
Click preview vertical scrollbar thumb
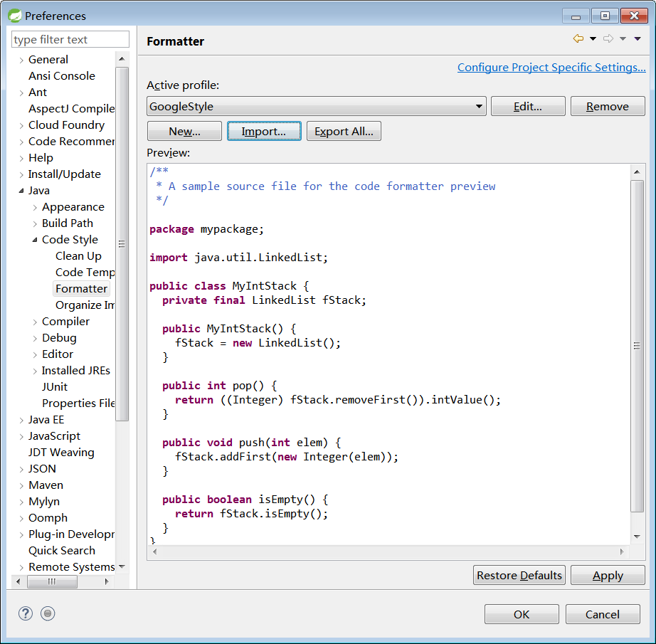[x=637, y=346]
